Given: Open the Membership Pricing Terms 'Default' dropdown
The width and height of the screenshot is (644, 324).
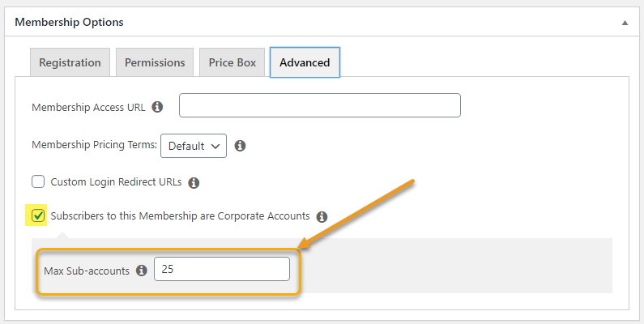Looking at the screenshot, I should (194, 146).
